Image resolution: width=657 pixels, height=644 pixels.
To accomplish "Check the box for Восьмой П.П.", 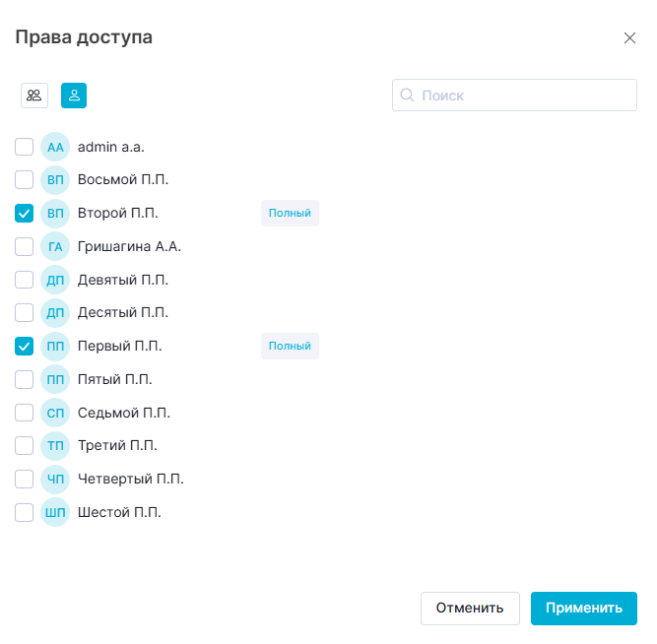I will 25,180.
